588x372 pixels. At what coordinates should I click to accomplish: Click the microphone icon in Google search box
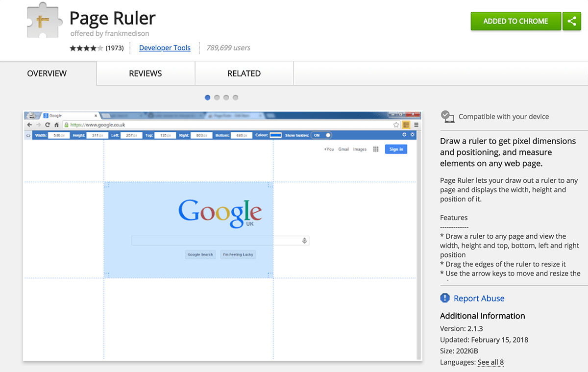(x=304, y=240)
